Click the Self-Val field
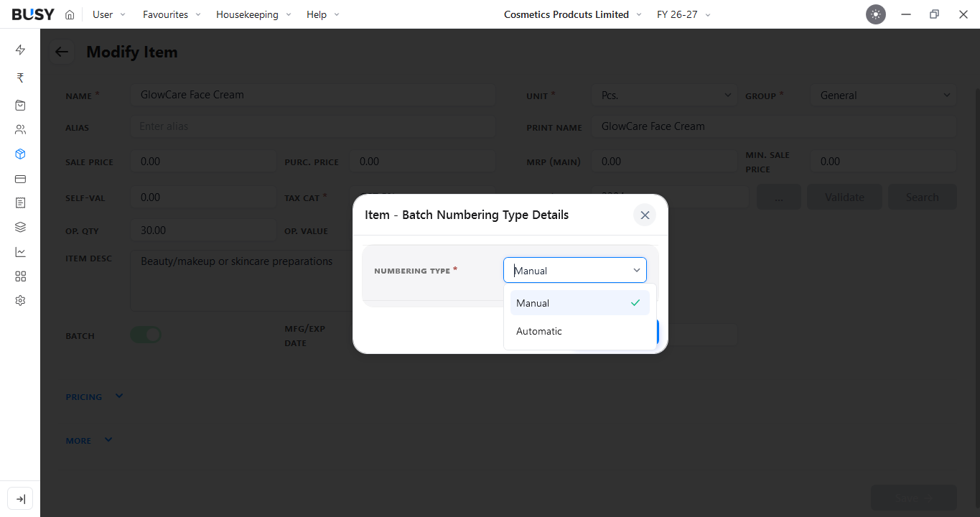 pyautogui.click(x=203, y=197)
